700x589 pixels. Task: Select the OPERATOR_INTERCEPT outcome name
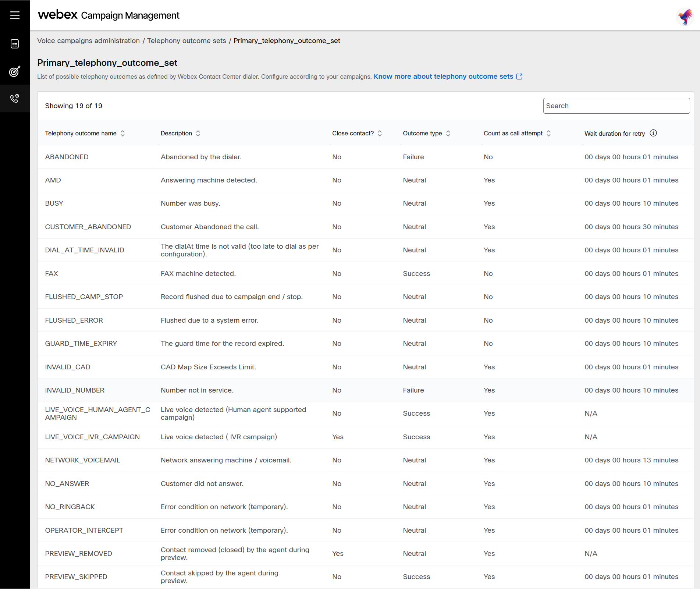(x=84, y=531)
